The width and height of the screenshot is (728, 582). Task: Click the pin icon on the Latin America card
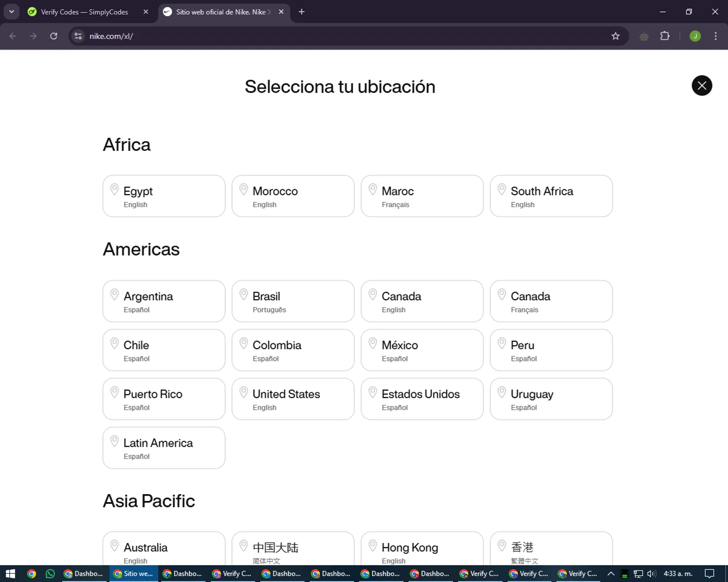pyautogui.click(x=115, y=441)
